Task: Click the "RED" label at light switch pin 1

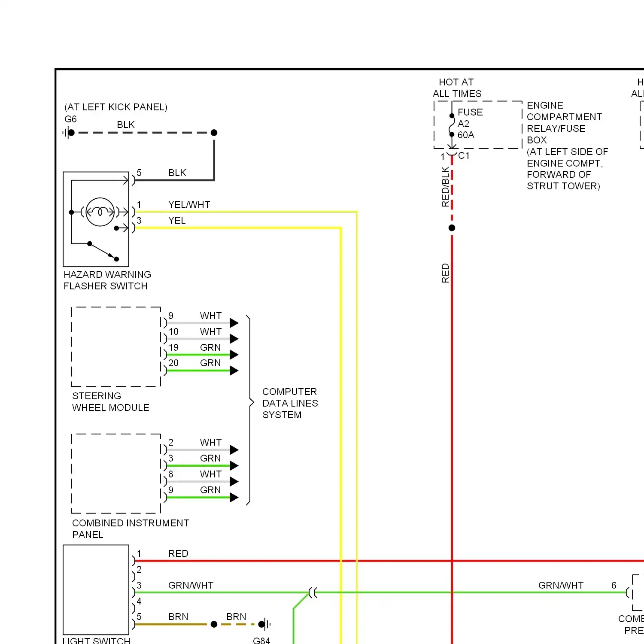Action: click(178, 553)
